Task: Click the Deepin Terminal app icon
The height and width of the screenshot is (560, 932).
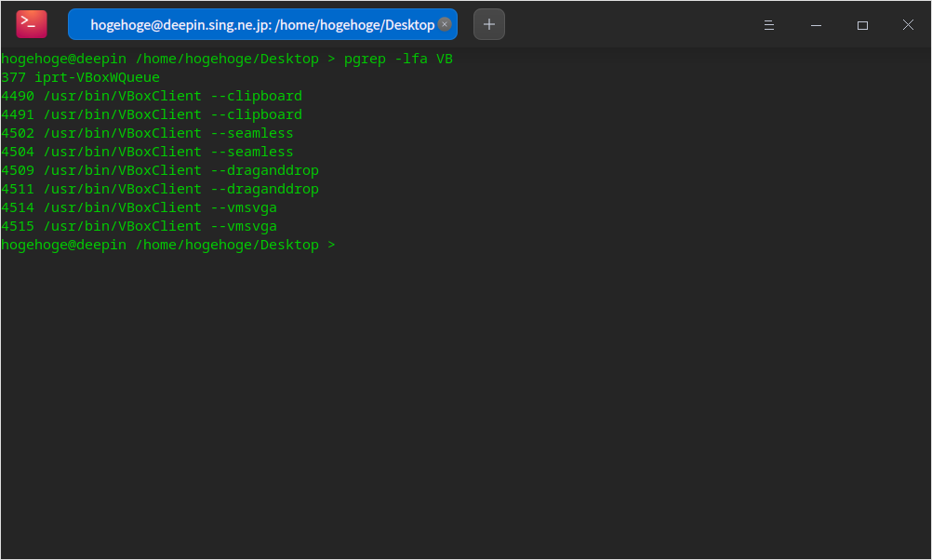Action: coord(32,24)
